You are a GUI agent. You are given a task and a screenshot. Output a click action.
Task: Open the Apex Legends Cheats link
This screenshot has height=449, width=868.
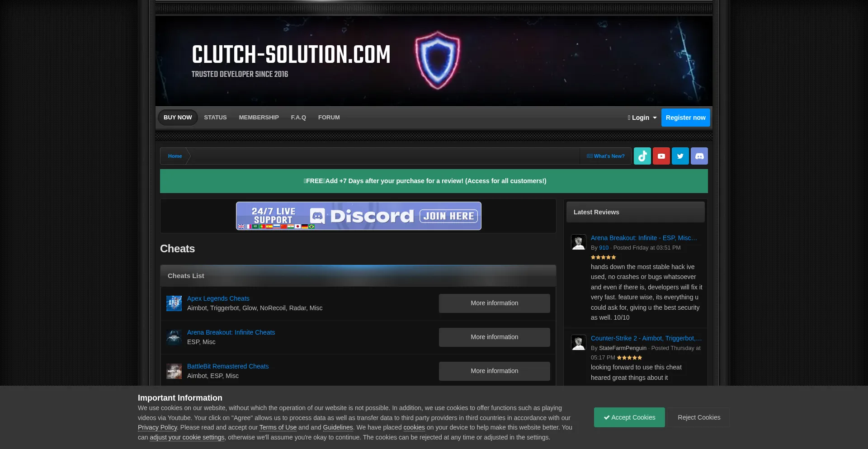pos(218,298)
